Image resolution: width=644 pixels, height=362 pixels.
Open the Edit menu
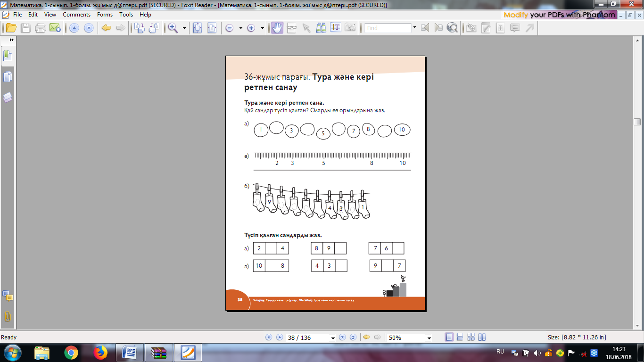click(33, 15)
